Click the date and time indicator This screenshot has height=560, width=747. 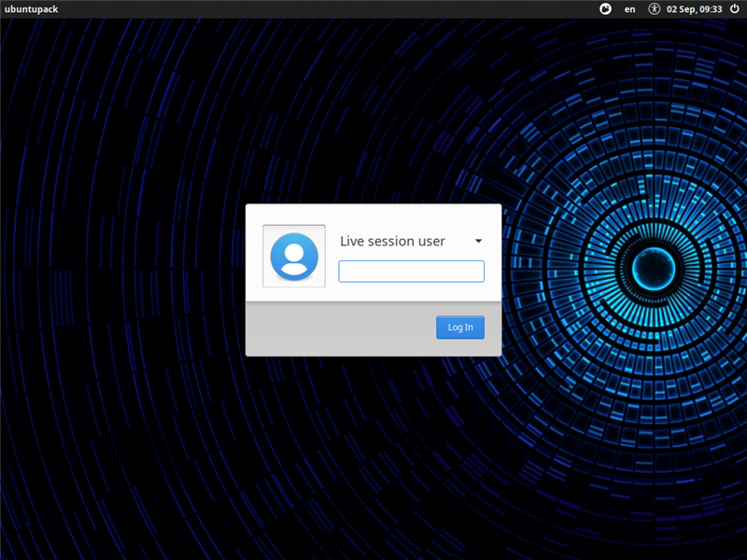pos(694,9)
